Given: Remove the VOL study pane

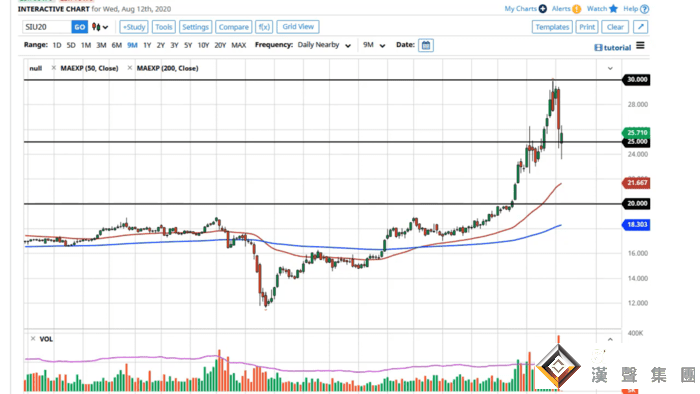Looking at the screenshot, I should [33, 339].
